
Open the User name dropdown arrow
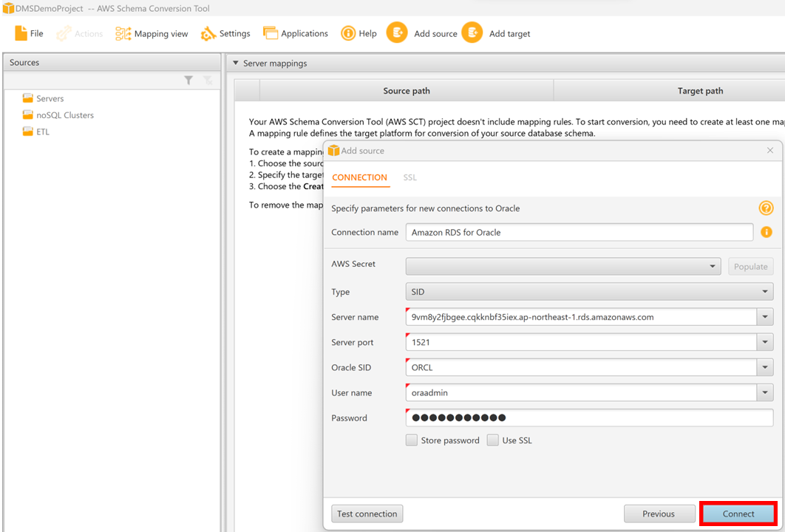click(x=765, y=393)
